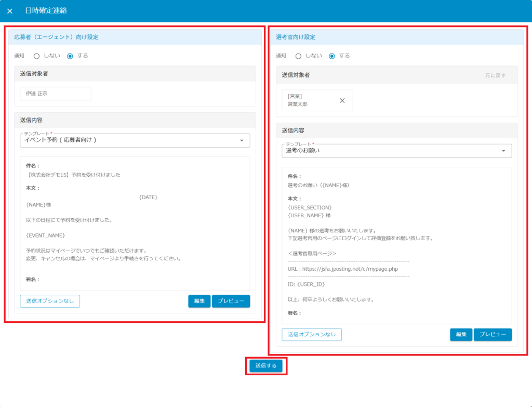Click the selector template dropdown arrow
The height and width of the screenshot is (407, 532).
(x=503, y=151)
